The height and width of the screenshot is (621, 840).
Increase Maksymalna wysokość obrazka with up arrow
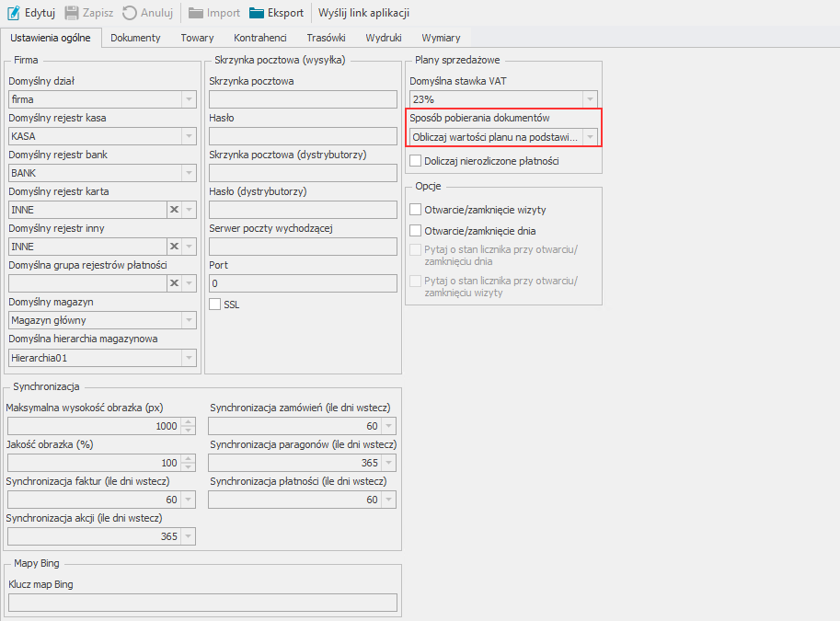(189, 422)
